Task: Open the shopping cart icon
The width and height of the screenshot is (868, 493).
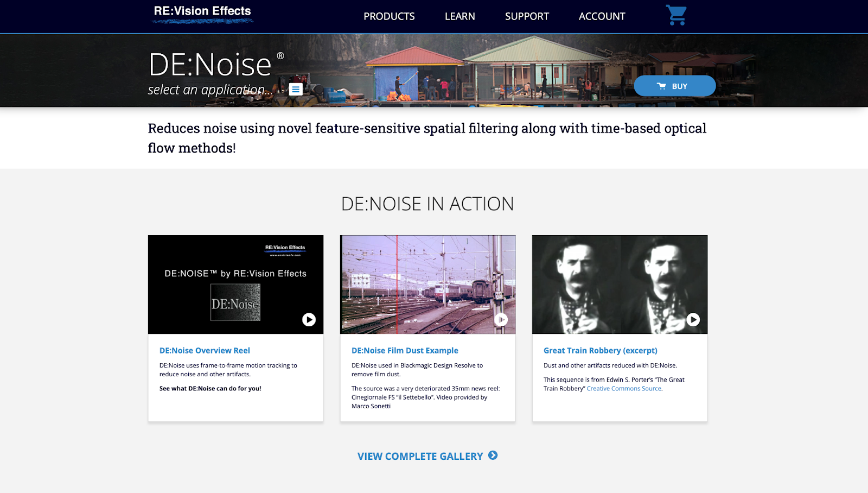Action: coord(676,16)
